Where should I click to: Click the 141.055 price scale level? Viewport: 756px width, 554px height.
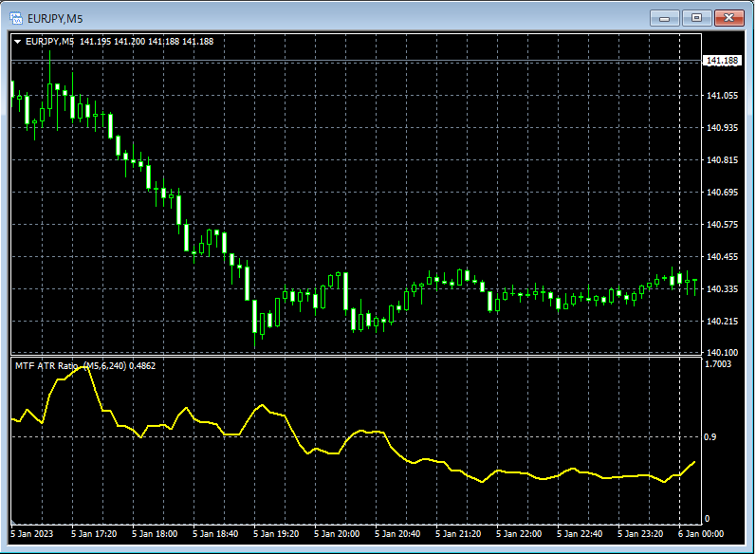(723, 95)
